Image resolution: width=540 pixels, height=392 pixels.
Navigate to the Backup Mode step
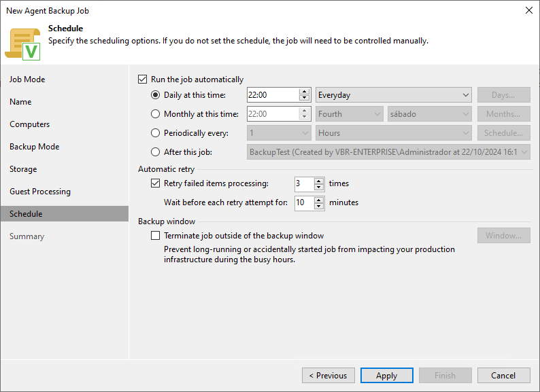coord(34,147)
